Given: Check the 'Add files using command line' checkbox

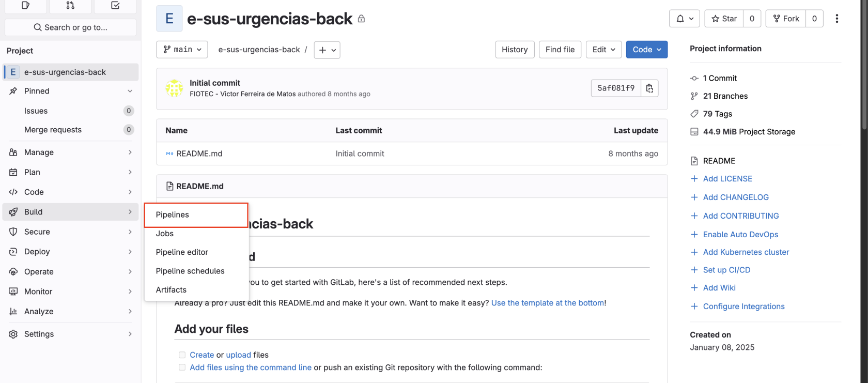Looking at the screenshot, I should pos(182,367).
